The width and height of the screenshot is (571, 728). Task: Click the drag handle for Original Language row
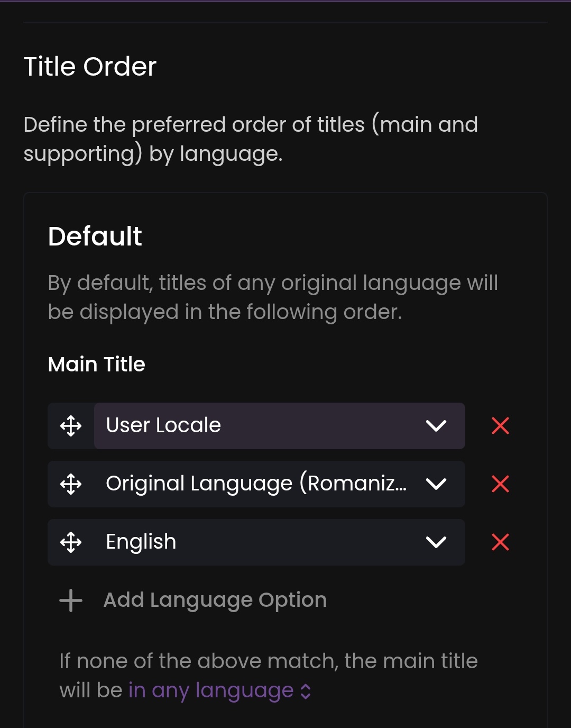point(71,484)
